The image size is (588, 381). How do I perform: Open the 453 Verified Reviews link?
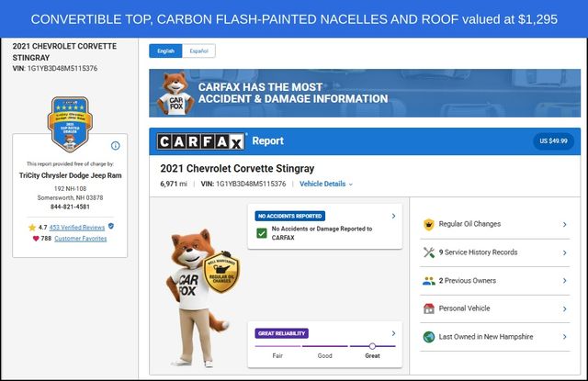pyautogui.click(x=77, y=228)
